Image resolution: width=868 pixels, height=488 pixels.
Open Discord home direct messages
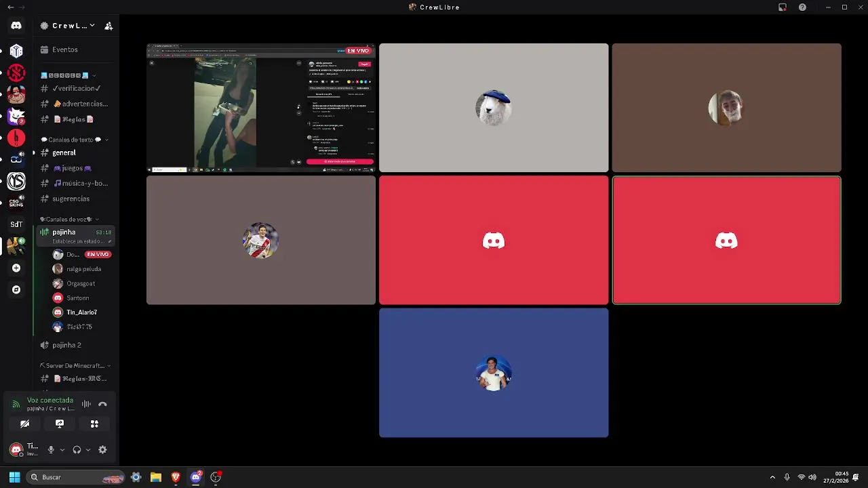click(x=16, y=26)
